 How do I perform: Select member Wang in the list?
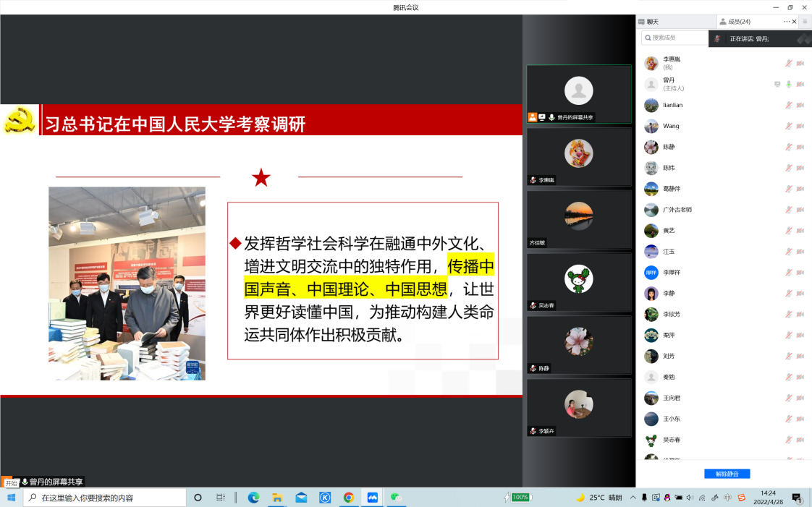click(x=671, y=126)
